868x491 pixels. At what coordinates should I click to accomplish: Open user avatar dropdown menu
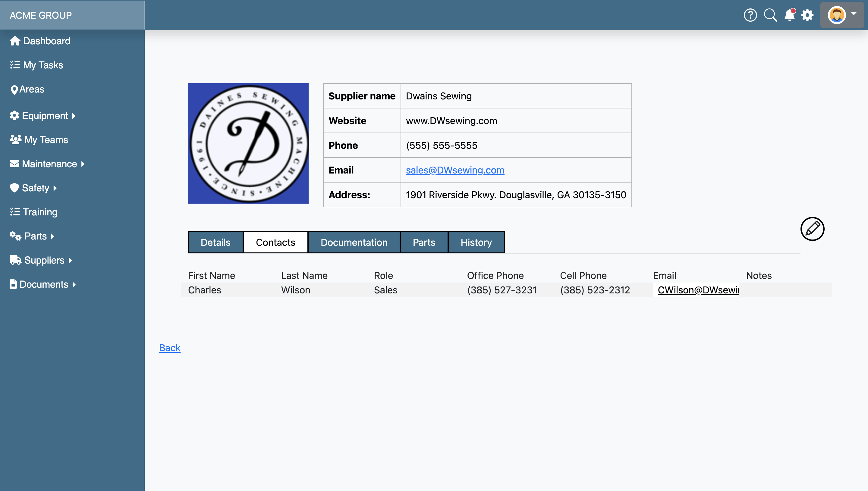coord(842,15)
